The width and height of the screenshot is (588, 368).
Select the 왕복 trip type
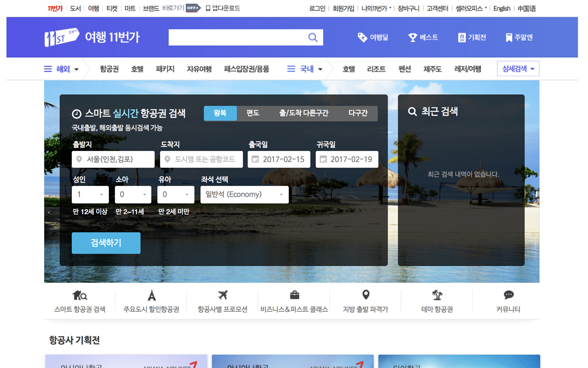point(220,113)
